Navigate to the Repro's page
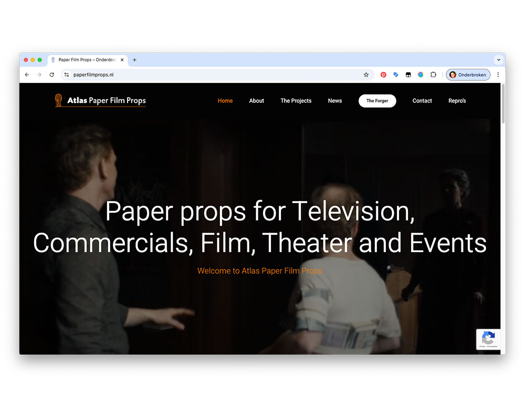The width and height of the screenshot is (525, 420). pos(457,101)
